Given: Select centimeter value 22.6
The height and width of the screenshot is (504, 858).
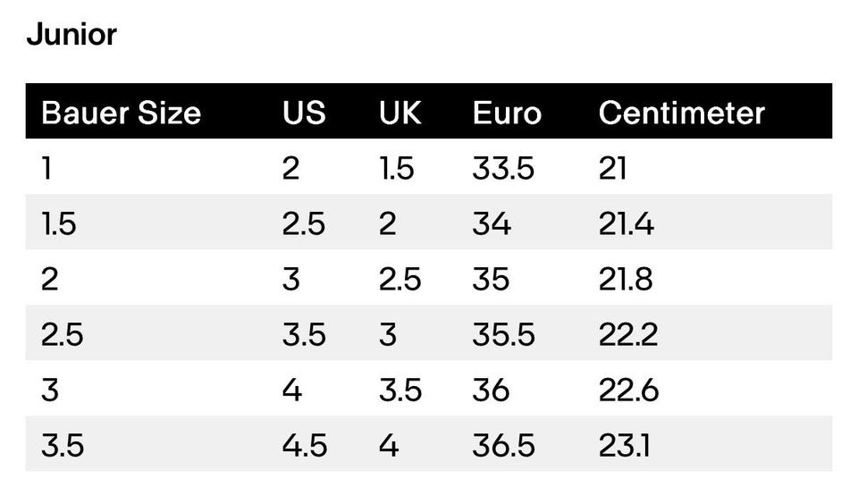Looking at the screenshot, I should point(628,390).
